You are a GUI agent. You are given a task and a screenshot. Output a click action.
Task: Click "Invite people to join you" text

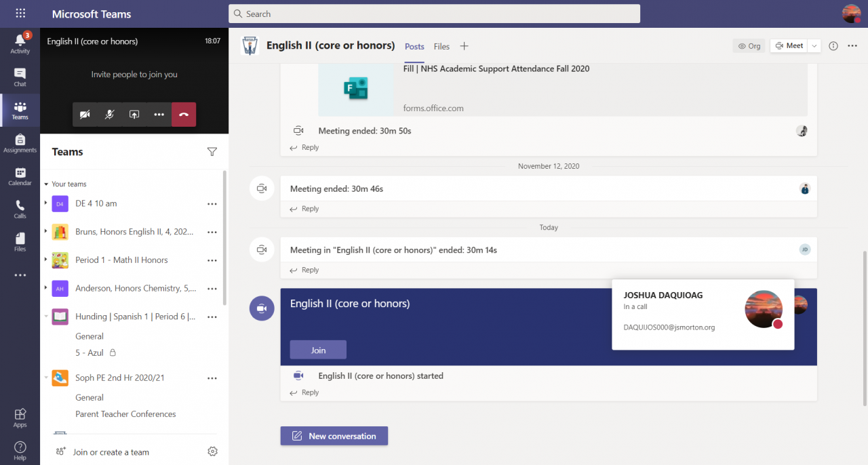(134, 75)
